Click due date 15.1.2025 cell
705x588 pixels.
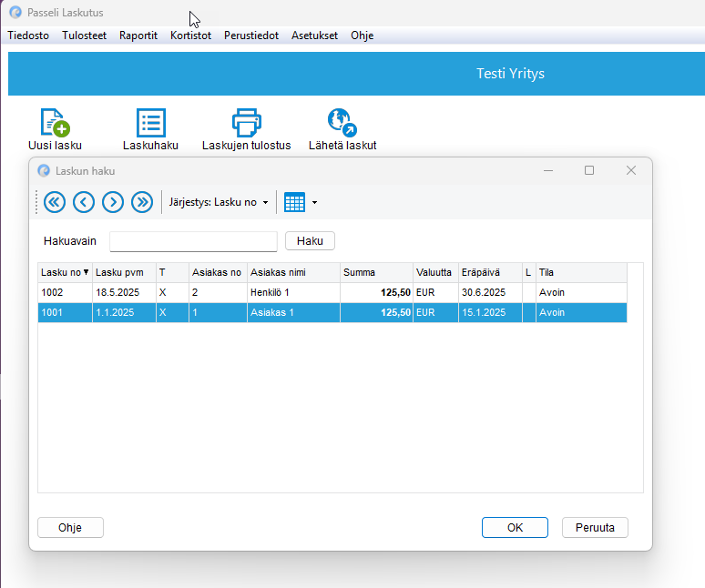(490, 312)
